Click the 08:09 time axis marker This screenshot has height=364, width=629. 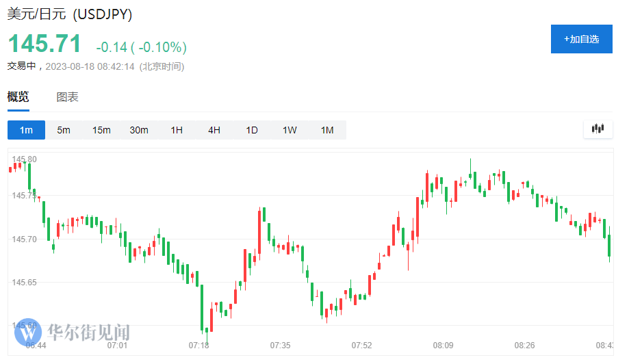pyautogui.click(x=443, y=346)
